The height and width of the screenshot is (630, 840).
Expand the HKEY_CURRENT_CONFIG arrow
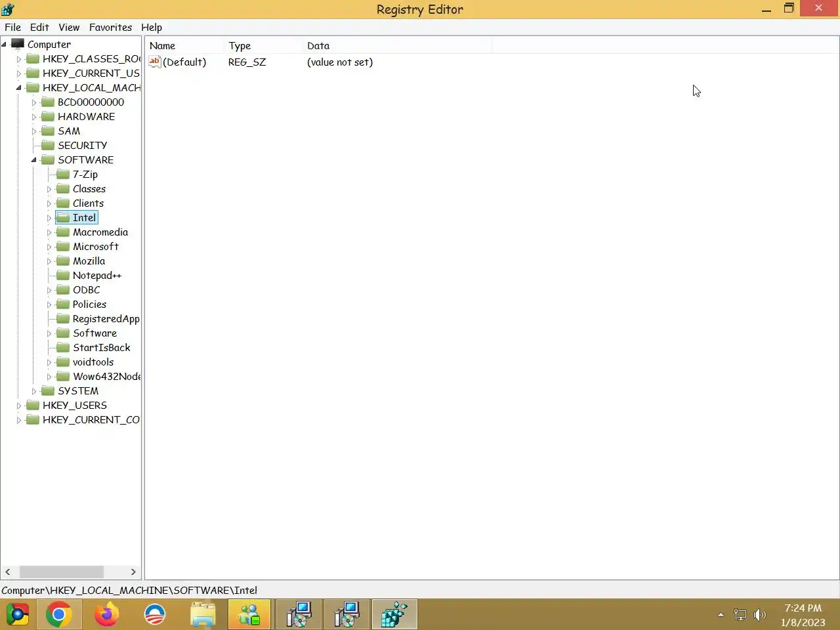19,420
